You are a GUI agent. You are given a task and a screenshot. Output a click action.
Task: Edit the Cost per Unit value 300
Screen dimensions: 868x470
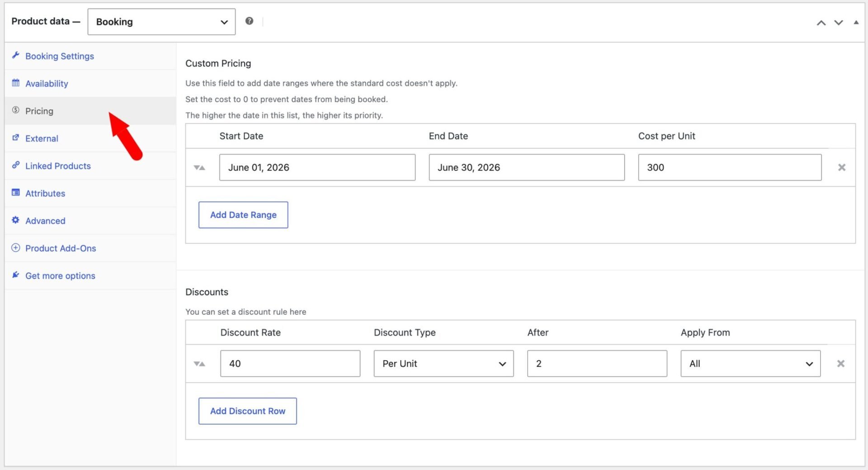(x=729, y=167)
